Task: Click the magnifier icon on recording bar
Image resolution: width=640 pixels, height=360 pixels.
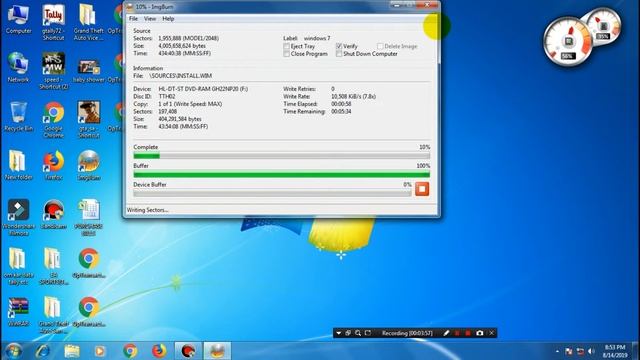Action: pos(358,333)
